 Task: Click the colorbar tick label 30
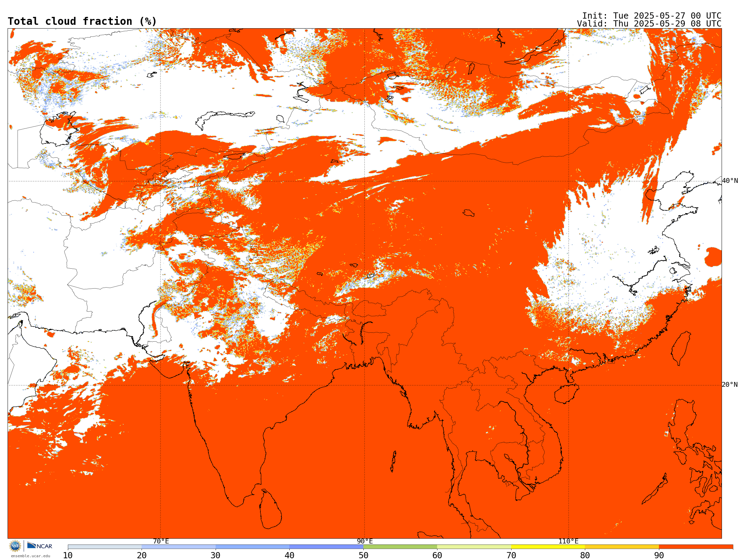[x=216, y=556]
